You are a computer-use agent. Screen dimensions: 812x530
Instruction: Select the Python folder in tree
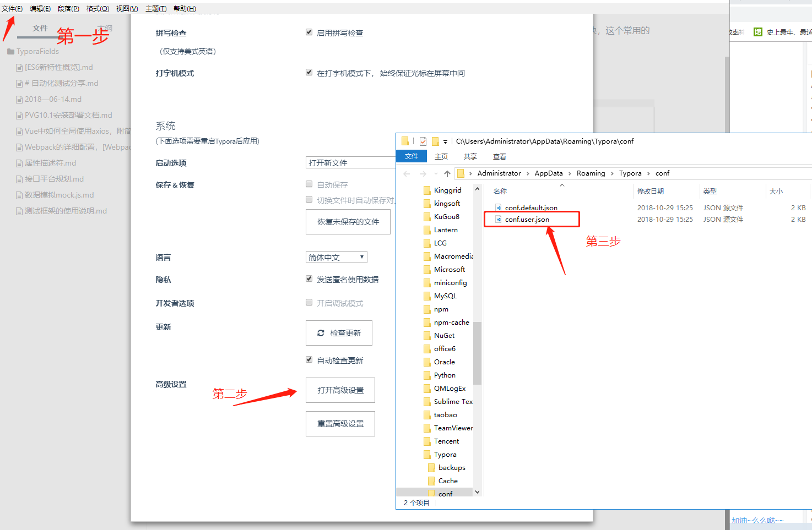pyautogui.click(x=445, y=375)
